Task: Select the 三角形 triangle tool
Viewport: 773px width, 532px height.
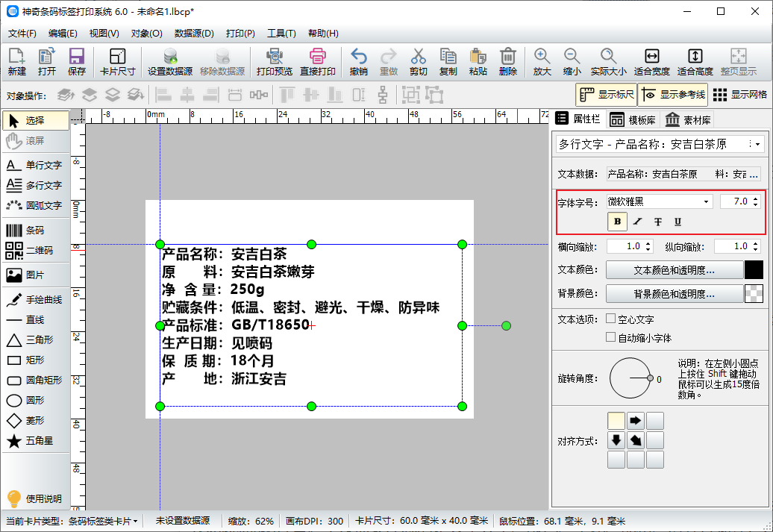Action: [x=35, y=339]
